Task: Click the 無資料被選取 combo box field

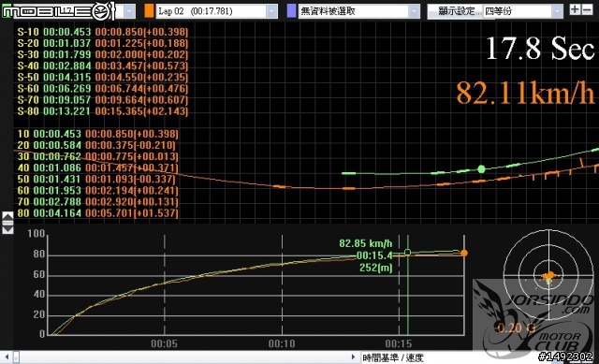Action: tap(358, 11)
